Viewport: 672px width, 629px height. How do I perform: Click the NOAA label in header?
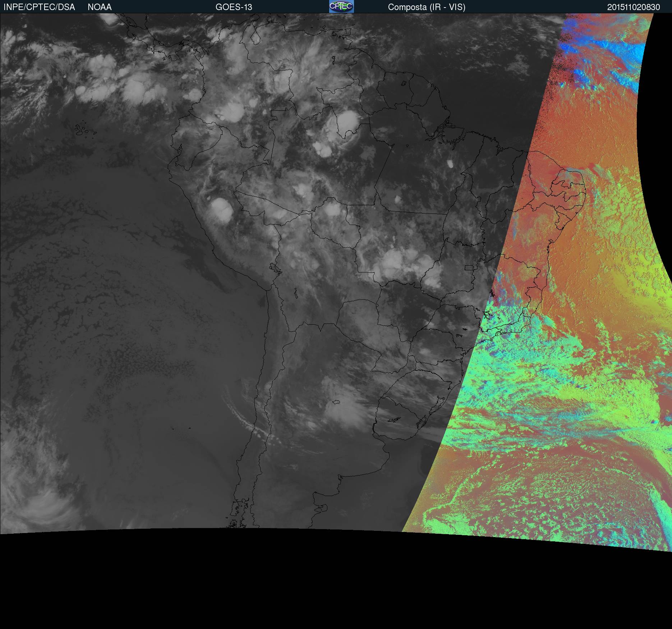tap(100, 7)
